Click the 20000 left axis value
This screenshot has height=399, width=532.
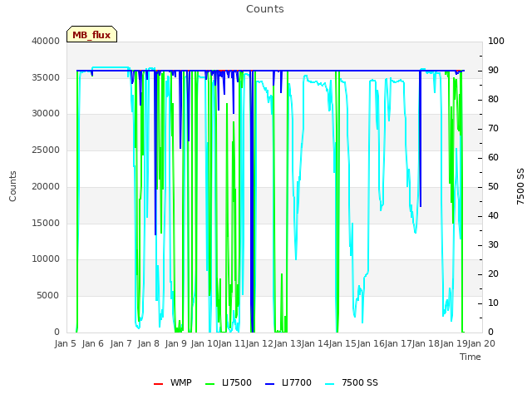pos(46,186)
